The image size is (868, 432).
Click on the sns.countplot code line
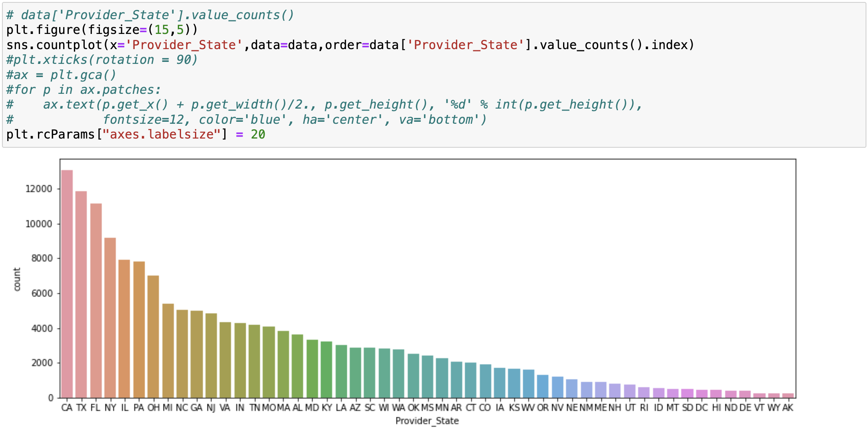click(350, 45)
